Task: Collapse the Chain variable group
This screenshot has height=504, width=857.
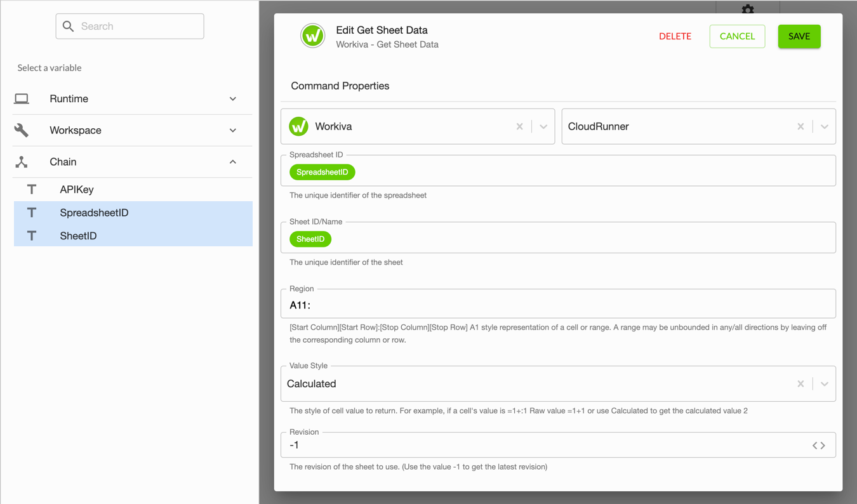Action: tap(233, 162)
